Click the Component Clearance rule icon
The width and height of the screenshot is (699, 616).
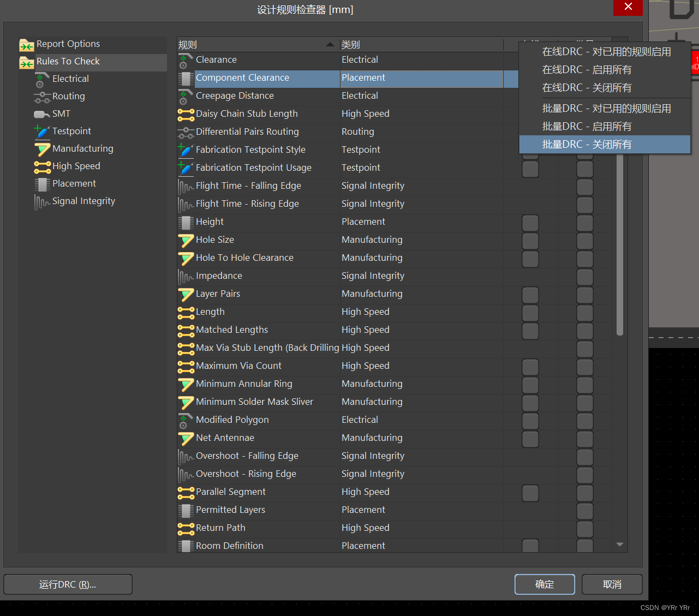pyautogui.click(x=186, y=79)
